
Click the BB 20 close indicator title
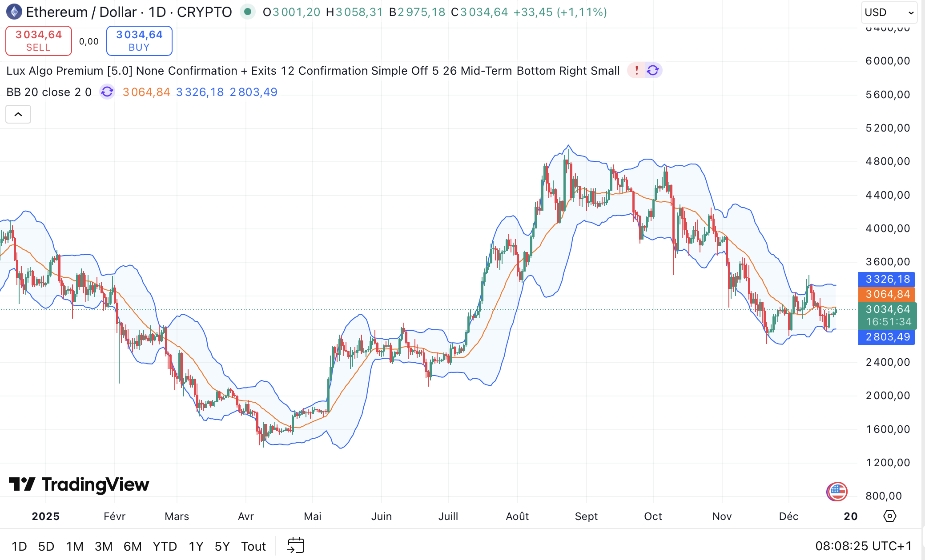(x=49, y=92)
